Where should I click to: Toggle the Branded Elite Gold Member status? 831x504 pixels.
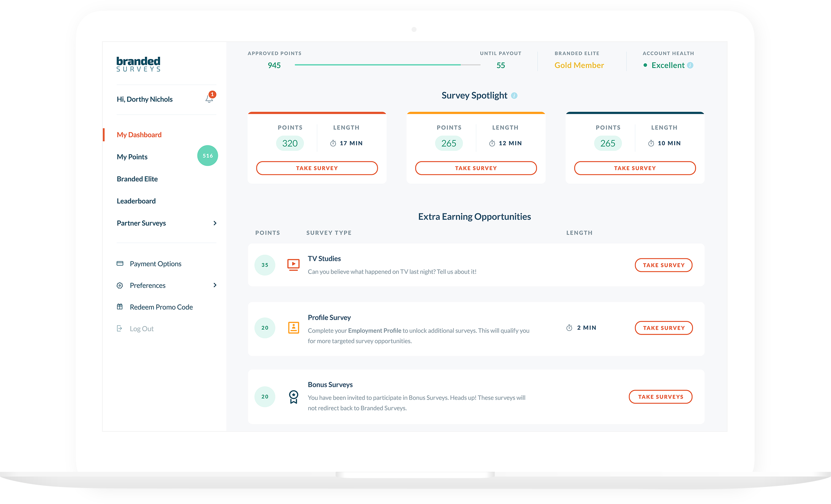[x=579, y=65]
